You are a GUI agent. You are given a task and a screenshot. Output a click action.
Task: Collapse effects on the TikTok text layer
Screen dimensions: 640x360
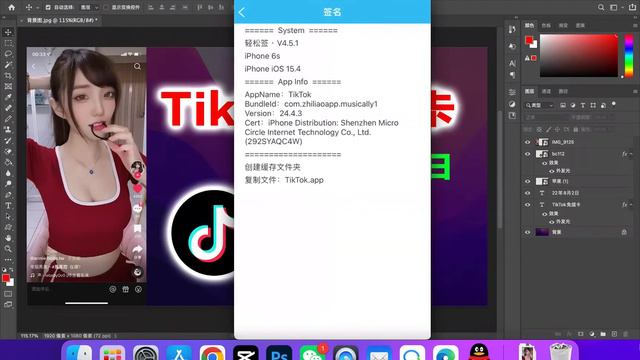point(631,204)
